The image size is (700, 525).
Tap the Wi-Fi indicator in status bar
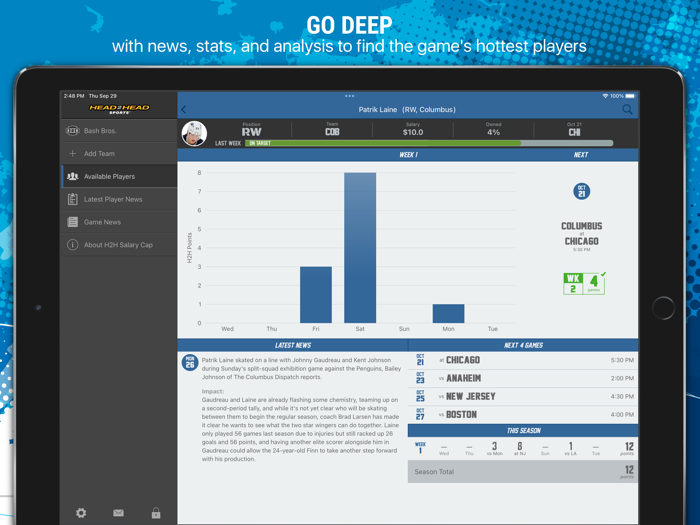coord(605,96)
